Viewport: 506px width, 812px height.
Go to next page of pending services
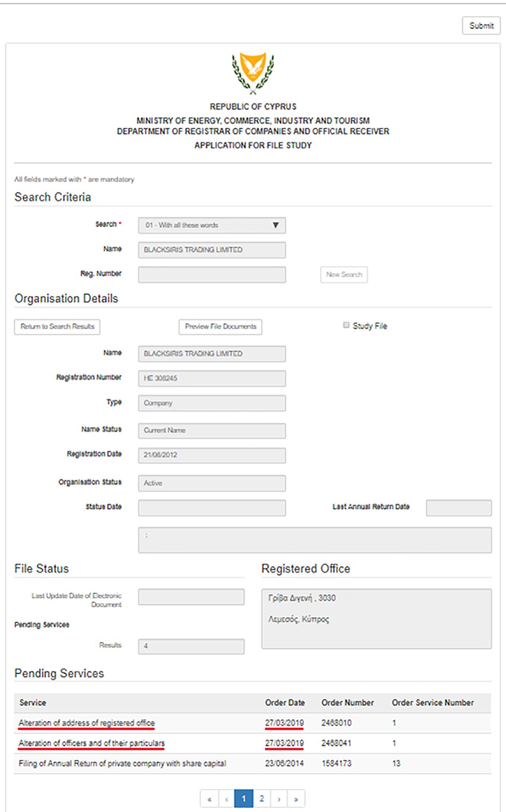pos(279,799)
